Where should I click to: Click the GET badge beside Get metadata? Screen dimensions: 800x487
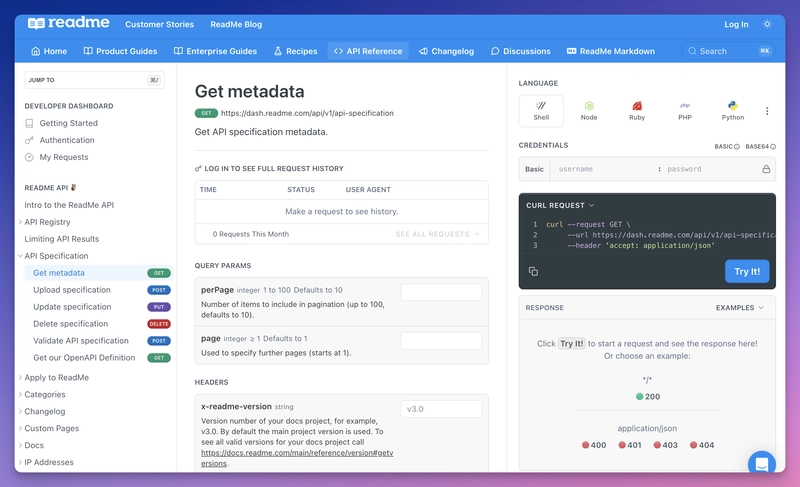(159, 273)
